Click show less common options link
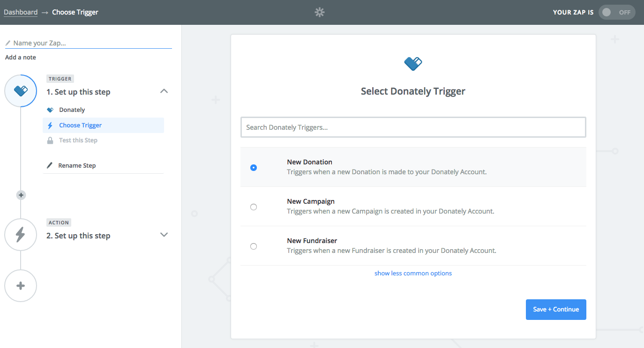This screenshot has width=644, height=348. point(413,273)
